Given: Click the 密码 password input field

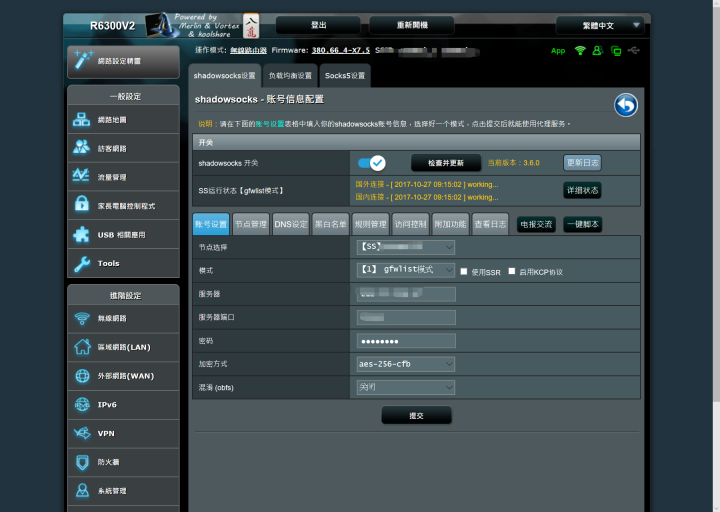Looking at the screenshot, I should pyautogui.click(x=406, y=341).
